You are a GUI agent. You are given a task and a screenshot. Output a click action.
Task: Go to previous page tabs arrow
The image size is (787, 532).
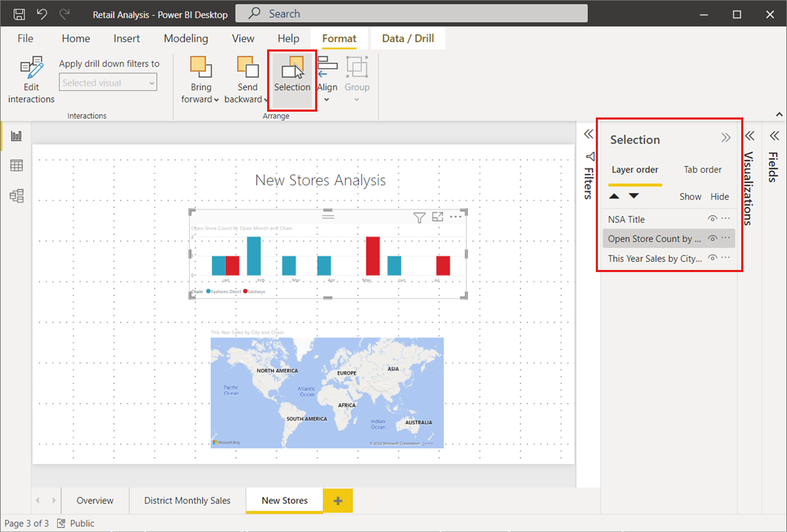[38, 500]
